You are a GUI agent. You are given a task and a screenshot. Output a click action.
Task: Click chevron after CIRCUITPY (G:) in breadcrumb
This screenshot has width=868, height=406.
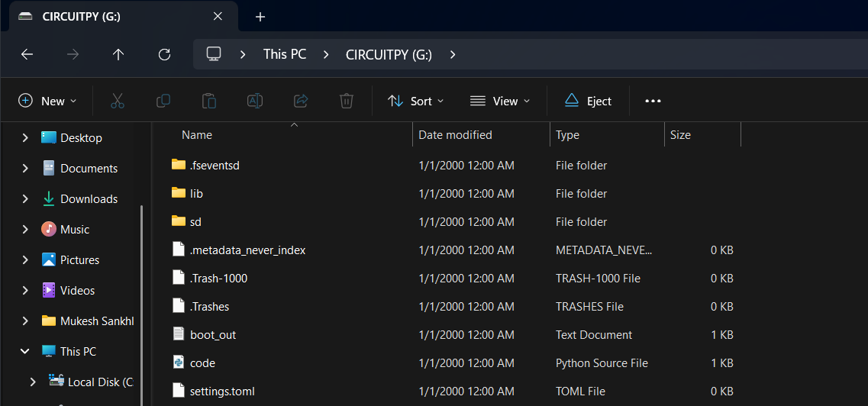(x=452, y=54)
